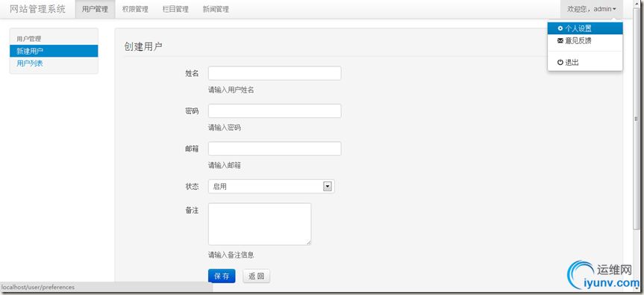Select the 新闻管理 navigation tab
This screenshot has height=295, width=644.
(216, 9)
